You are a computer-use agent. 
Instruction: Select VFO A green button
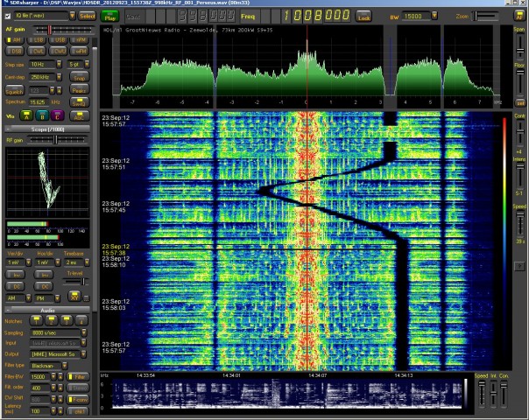coord(26,116)
